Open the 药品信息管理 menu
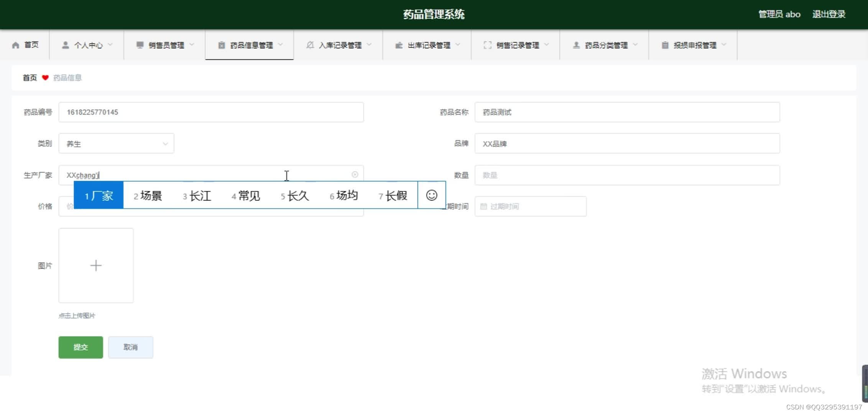 point(250,45)
